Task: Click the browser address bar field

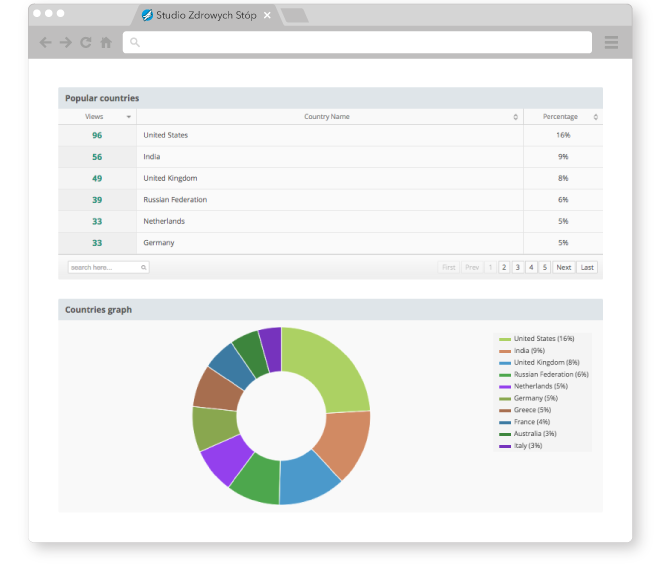Action: [x=357, y=42]
